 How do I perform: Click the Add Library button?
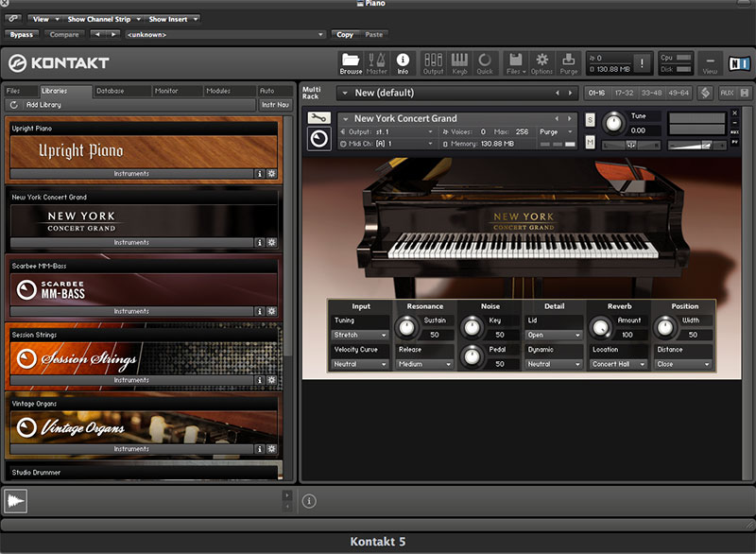pos(130,105)
